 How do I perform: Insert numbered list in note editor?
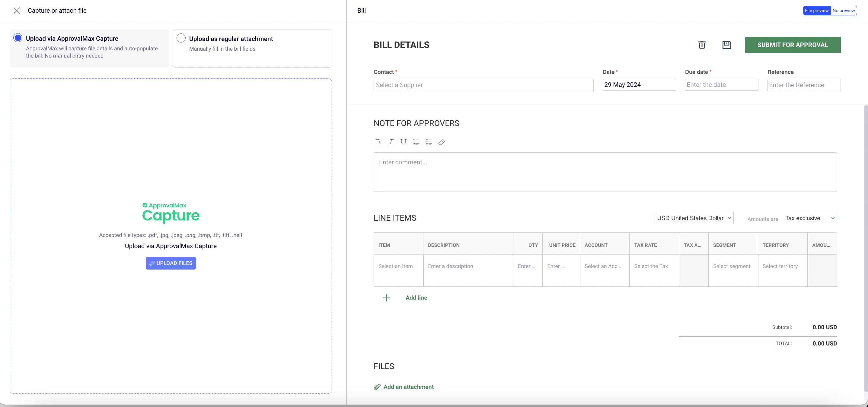tap(416, 142)
